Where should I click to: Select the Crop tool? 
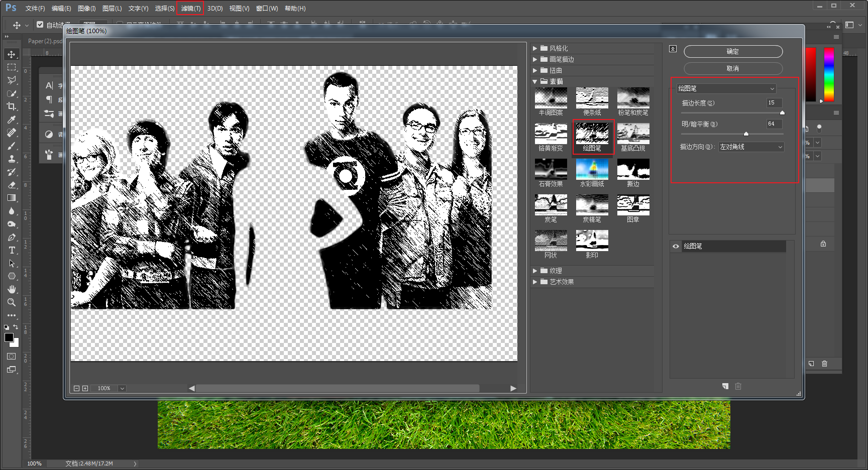point(12,106)
